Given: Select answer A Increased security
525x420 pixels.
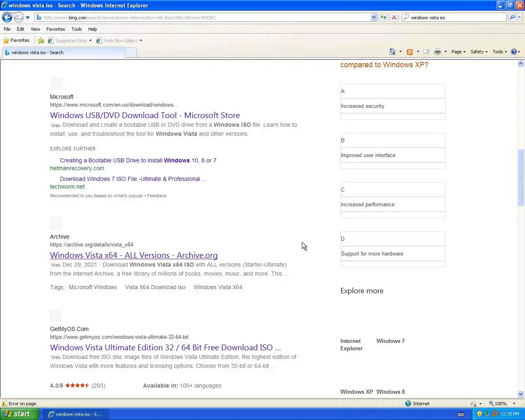Looking at the screenshot, I should [x=393, y=102].
